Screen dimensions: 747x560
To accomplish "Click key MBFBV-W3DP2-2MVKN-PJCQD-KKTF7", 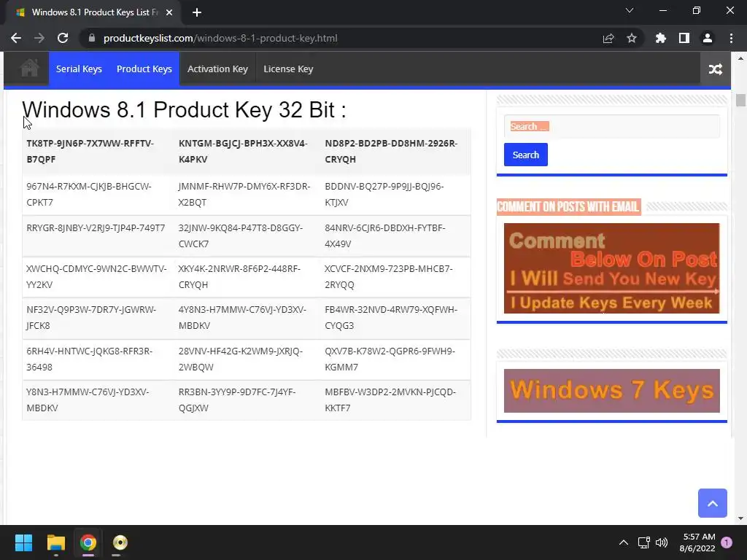I will pyautogui.click(x=391, y=400).
